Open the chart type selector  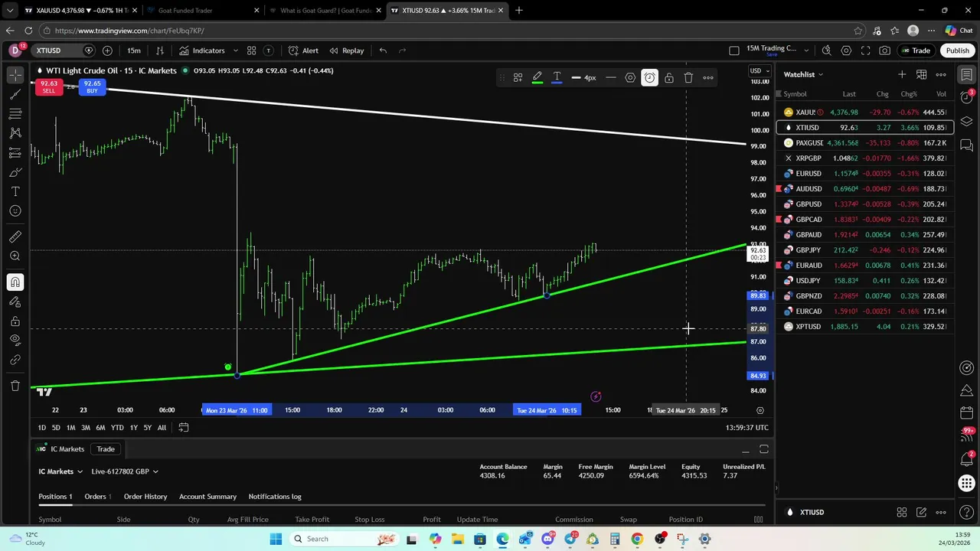pyautogui.click(x=160, y=51)
